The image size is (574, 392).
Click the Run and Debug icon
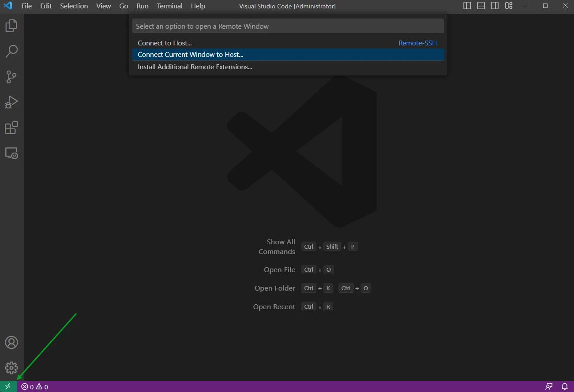point(11,102)
